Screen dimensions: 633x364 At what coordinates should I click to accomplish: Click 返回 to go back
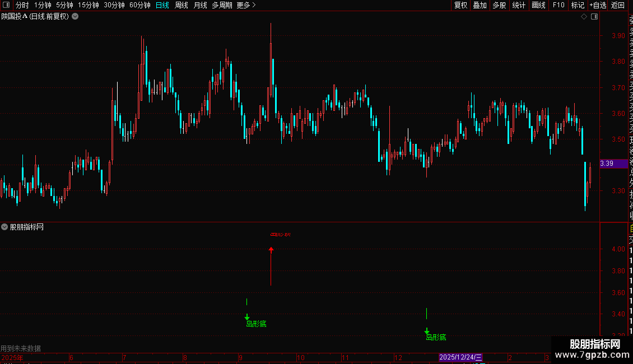coord(618,5)
